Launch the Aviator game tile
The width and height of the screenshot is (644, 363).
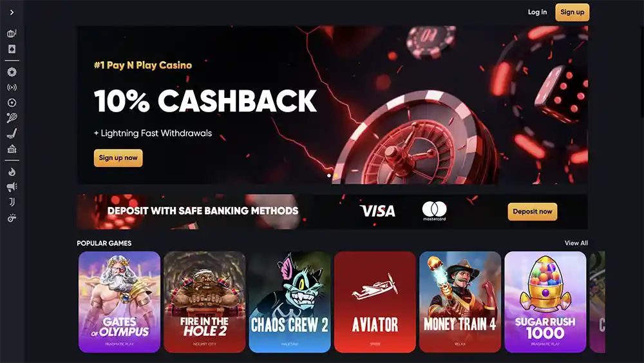point(375,302)
